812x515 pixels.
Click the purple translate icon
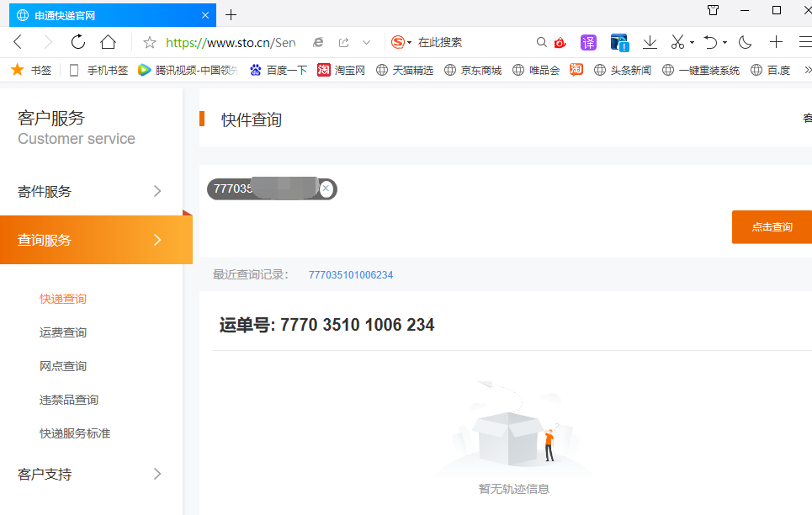(588, 42)
